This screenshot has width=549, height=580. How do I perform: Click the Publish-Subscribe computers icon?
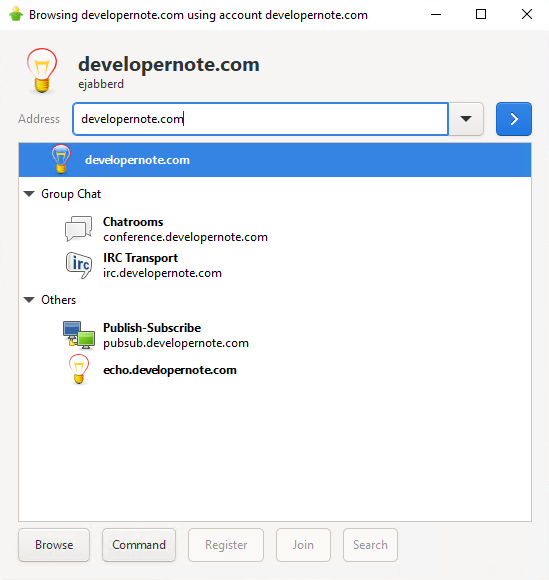click(78, 335)
